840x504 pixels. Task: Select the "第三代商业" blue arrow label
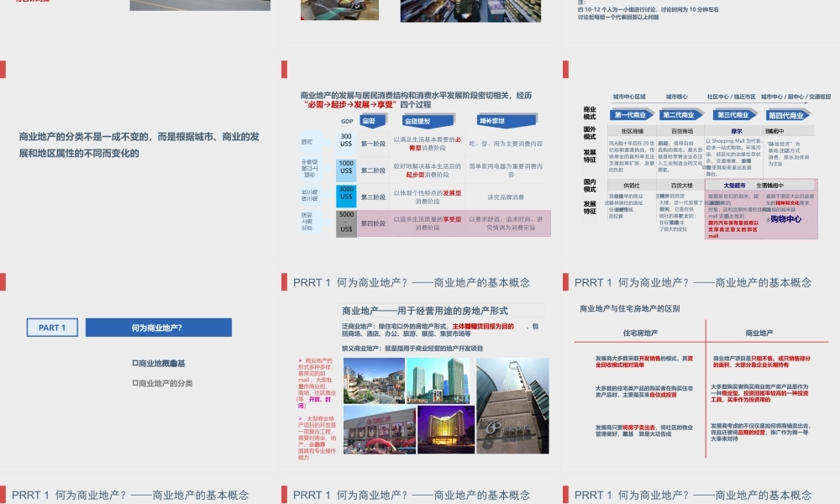734,114
